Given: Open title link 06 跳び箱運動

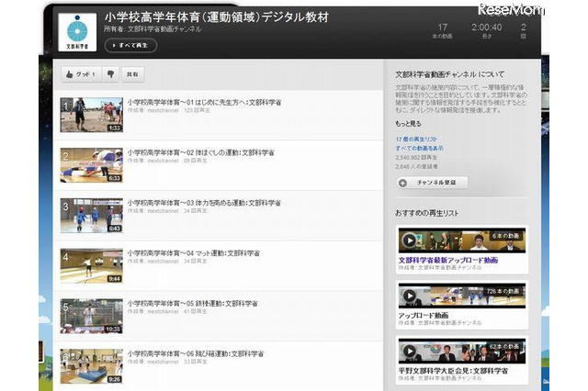Looking at the screenshot, I should [x=196, y=353].
